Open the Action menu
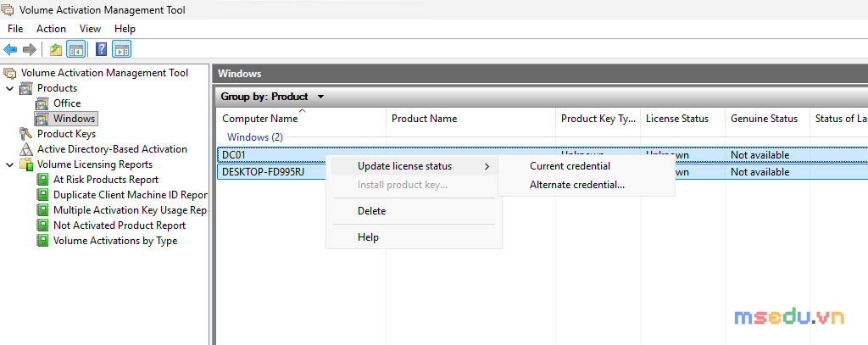This screenshot has height=345, width=868. (x=51, y=29)
